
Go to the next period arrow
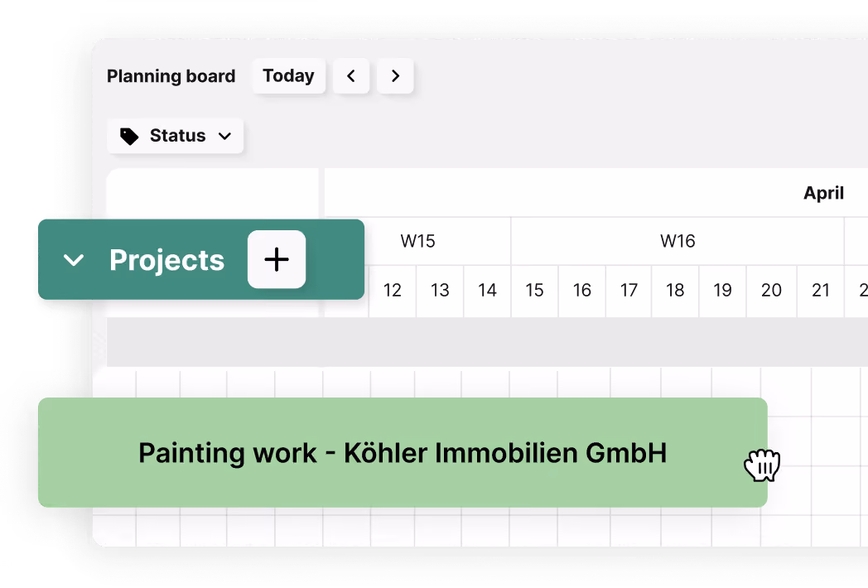point(395,76)
